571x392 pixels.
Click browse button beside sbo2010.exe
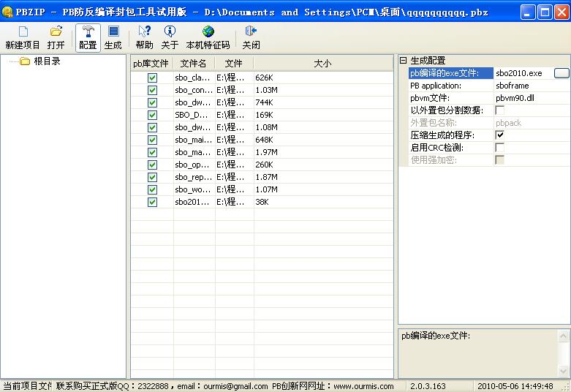(x=561, y=73)
